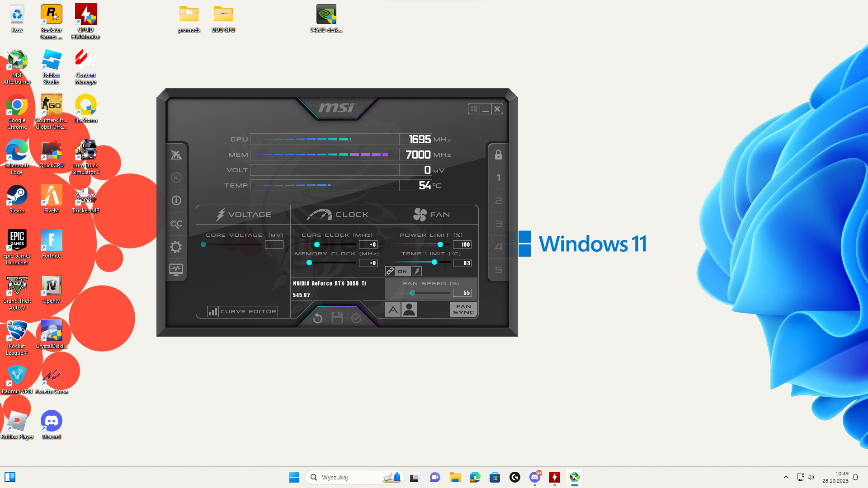Click the Core Voltage slider handle
The image size is (868, 488).
pos(203,244)
